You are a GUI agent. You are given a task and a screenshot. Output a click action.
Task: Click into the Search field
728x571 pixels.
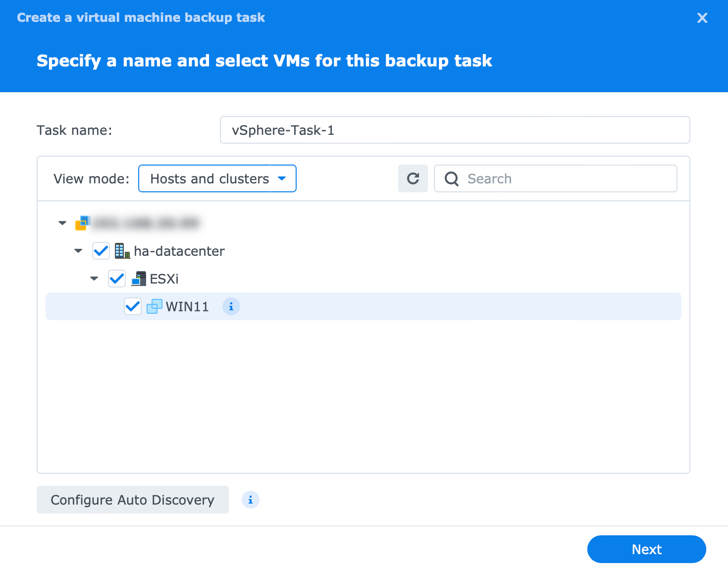point(556,178)
